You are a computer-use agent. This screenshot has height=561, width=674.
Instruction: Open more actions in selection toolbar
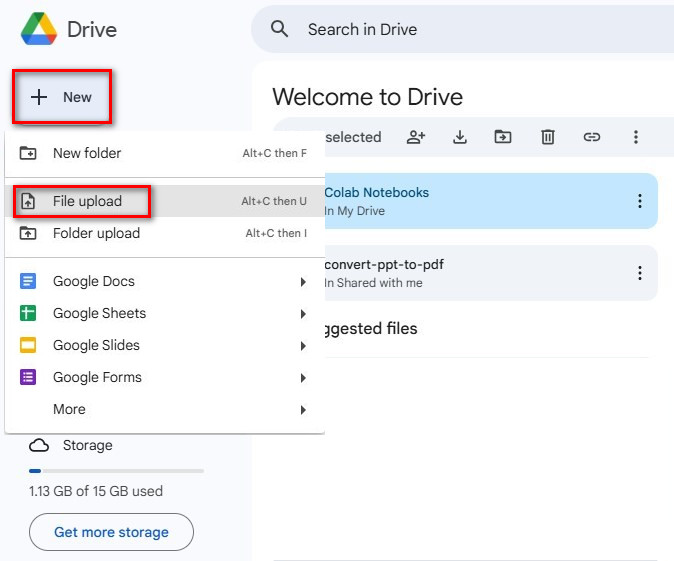636,137
